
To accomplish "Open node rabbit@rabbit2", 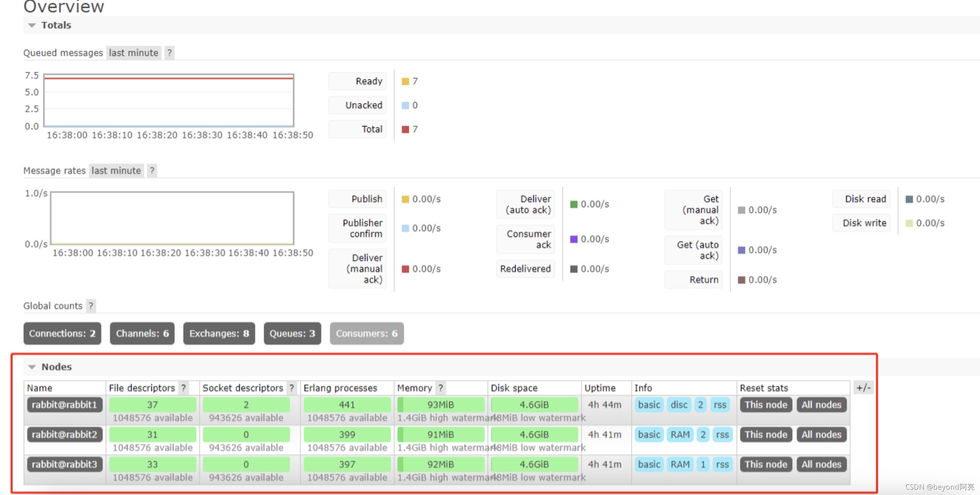I will click(x=64, y=435).
